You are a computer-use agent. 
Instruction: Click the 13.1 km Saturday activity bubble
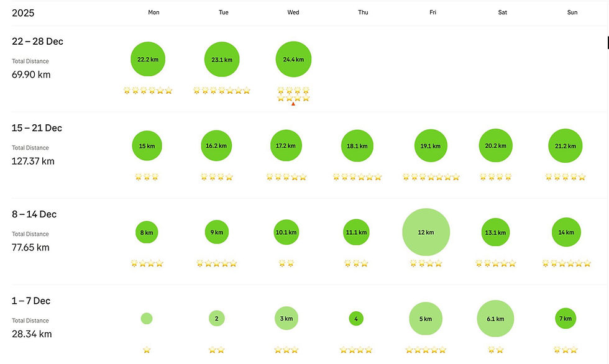point(495,232)
